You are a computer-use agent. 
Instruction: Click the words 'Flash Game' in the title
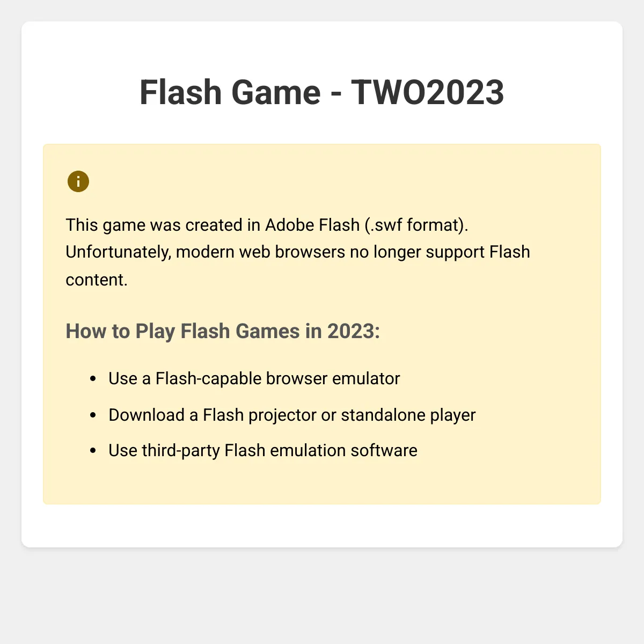click(x=230, y=92)
